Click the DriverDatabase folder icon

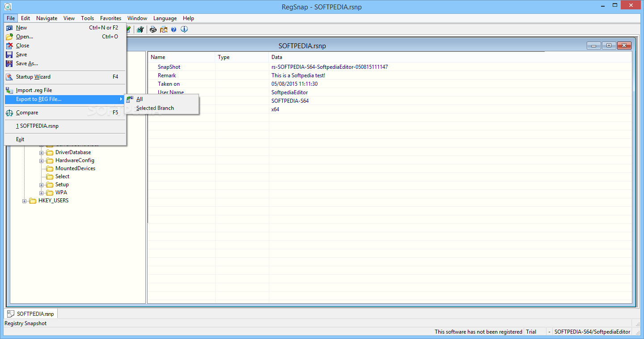click(50, 152)
